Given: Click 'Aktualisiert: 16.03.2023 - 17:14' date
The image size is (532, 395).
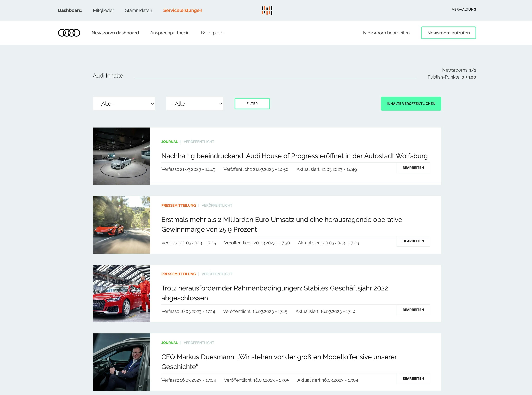Looking at the screenshot, I should point(325,311).
